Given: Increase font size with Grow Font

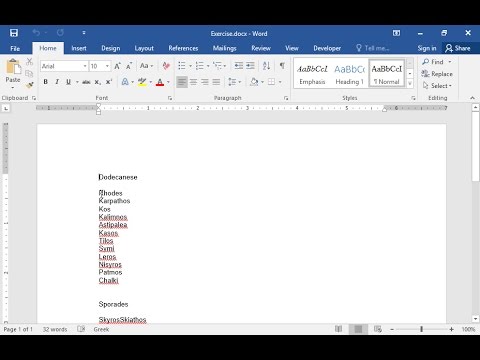Looking at the screenshot, I should (x=118, y=66).
